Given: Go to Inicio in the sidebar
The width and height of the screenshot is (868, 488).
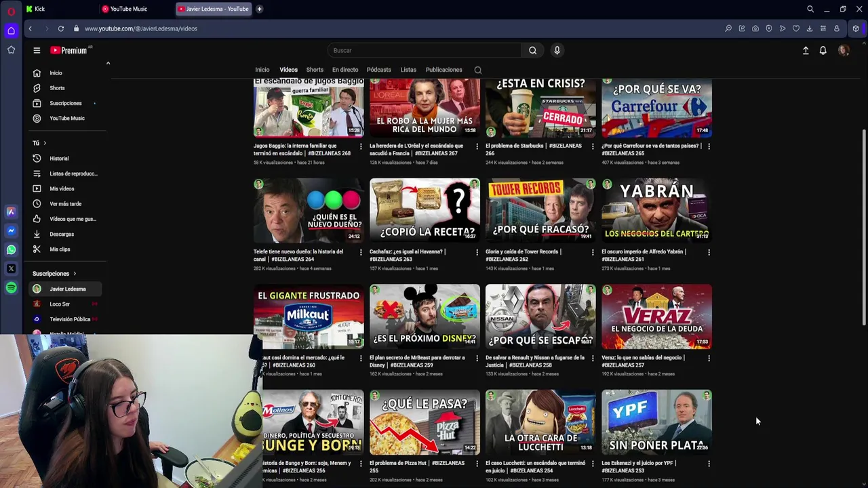Looking at the screenshot, I should 66,73.
